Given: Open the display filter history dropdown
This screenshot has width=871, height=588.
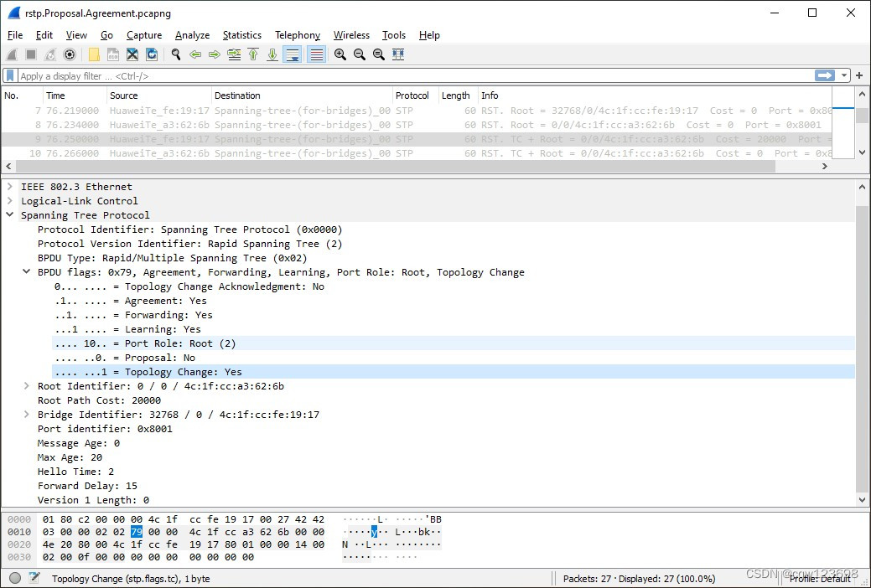Looking at the screenshot, I should click(x=844, y=75).
